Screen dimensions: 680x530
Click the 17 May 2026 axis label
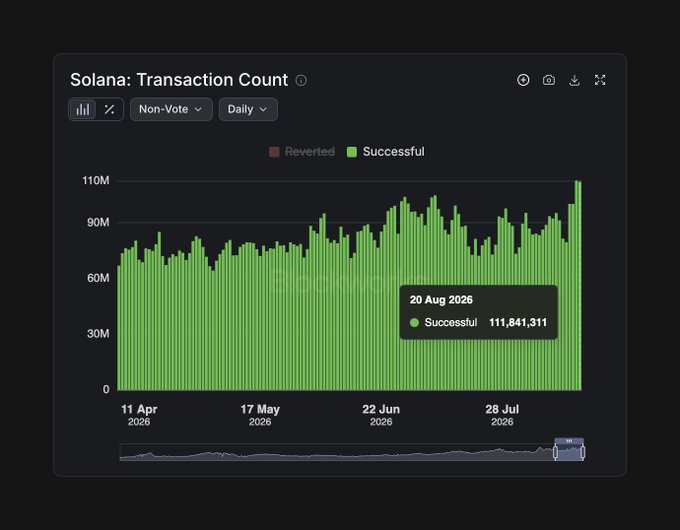point(260,415)
